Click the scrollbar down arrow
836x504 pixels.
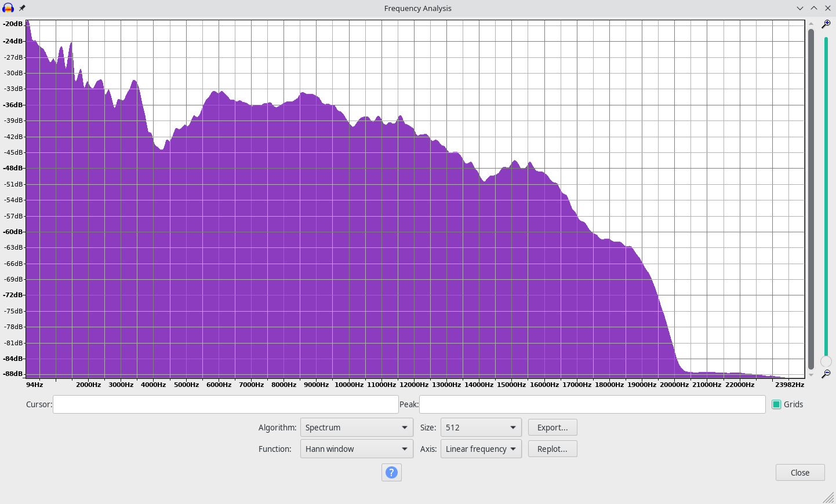coord(811,375)
